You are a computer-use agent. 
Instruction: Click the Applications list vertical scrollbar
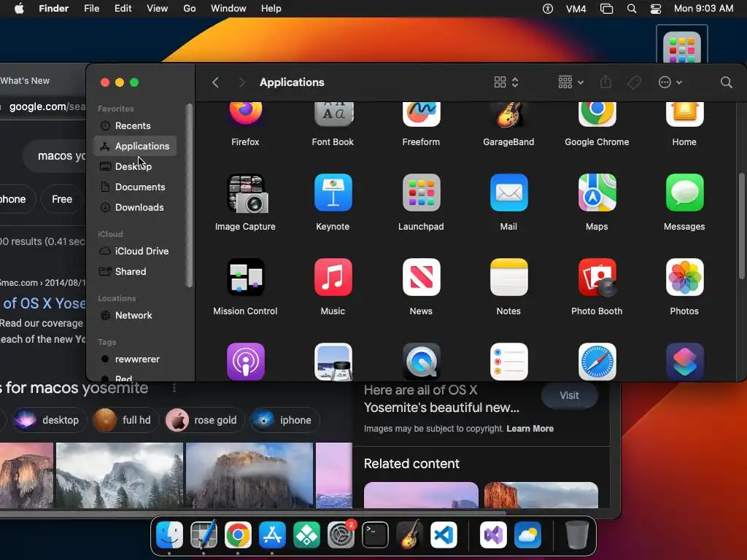(741, 226)
